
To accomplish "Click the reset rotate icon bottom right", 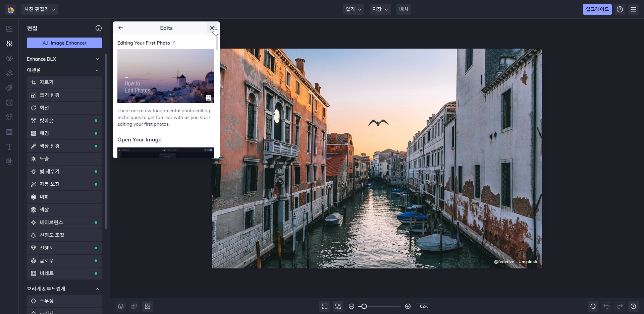I will coord(593,306).
